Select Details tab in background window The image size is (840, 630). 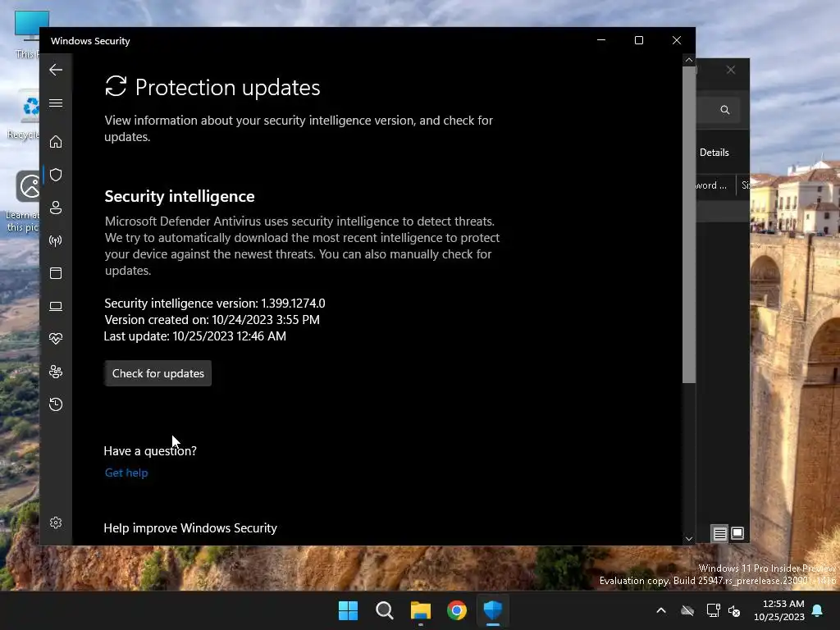tap(714, 153)
